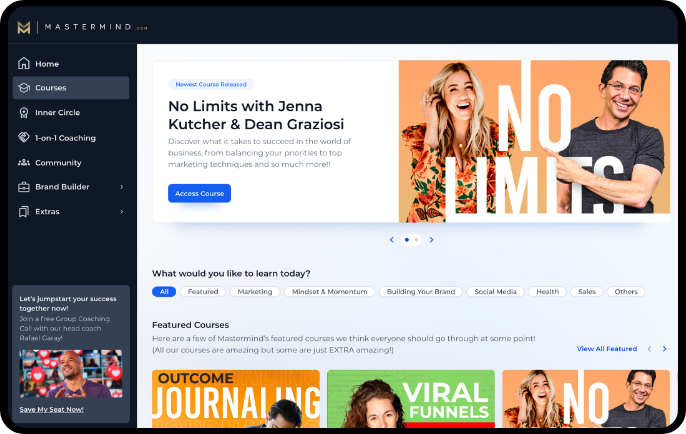Viewport: 686px width, 434px height.
Task: Open Brand Builder in the sidebar
Action: [71, 187]
